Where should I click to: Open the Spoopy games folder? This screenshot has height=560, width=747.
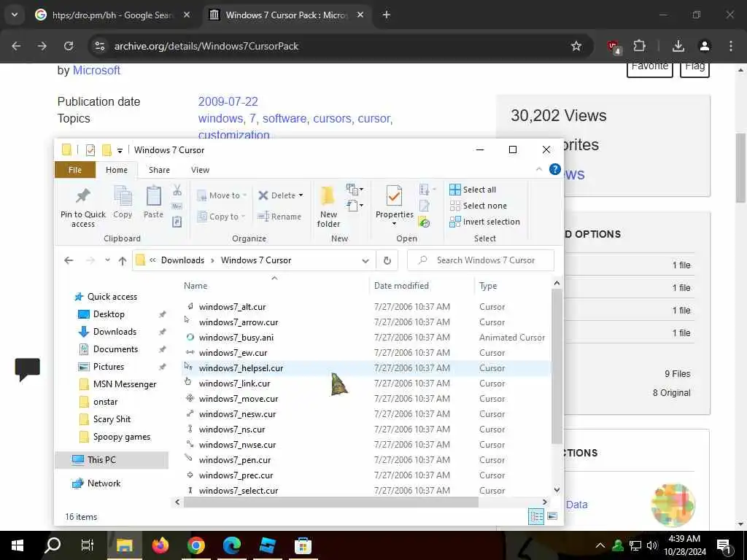tap(122, 437)
